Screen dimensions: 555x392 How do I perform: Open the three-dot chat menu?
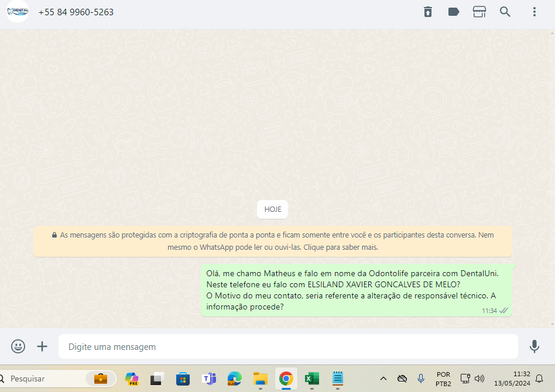[535, 12]
